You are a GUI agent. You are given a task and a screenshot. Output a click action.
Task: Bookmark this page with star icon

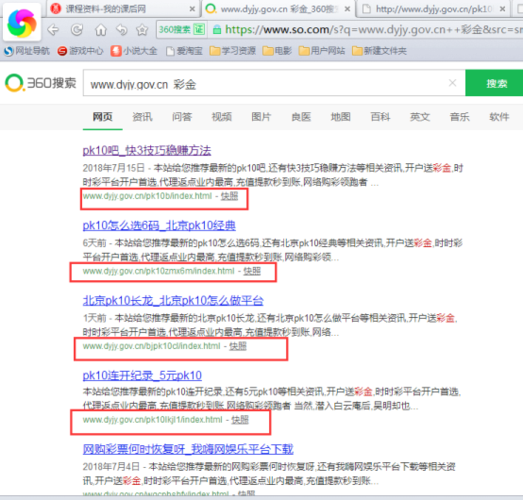point(142,30)
